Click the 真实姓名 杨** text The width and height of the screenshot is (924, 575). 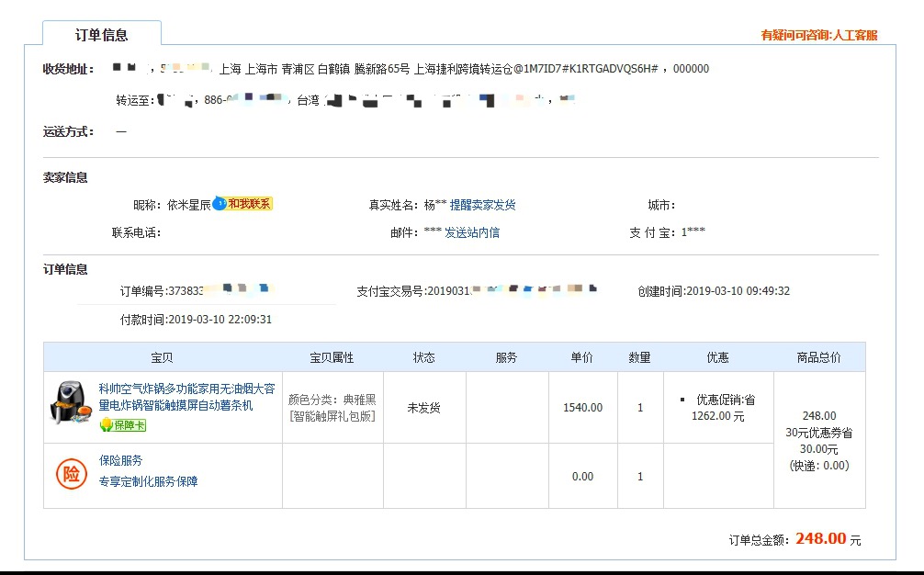[408, 205]
